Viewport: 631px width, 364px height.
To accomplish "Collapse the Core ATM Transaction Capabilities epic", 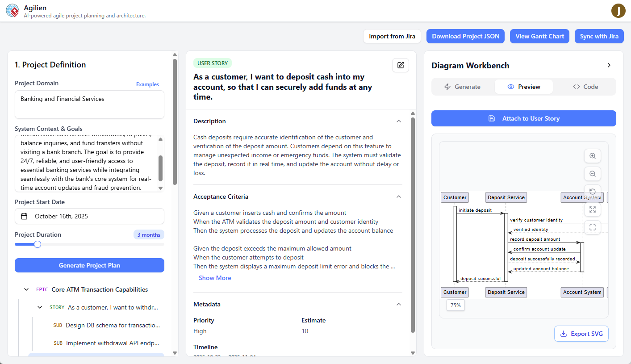I will pyautogui.click(x=26, y=289).
